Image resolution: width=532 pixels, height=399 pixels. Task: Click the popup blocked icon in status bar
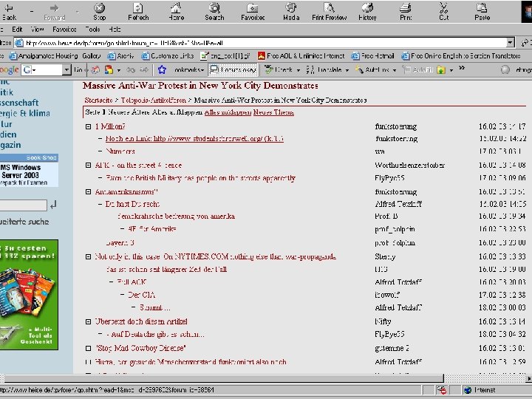click(x=441, y=390)
